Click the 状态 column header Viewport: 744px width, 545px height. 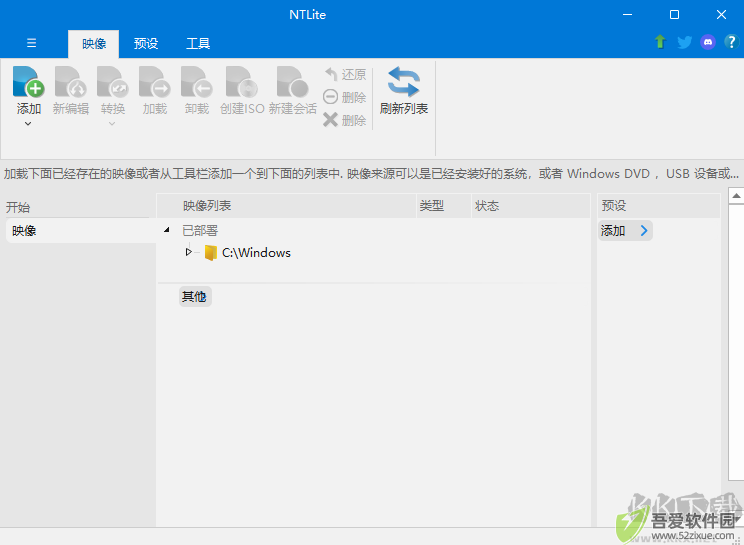[530, 205]
